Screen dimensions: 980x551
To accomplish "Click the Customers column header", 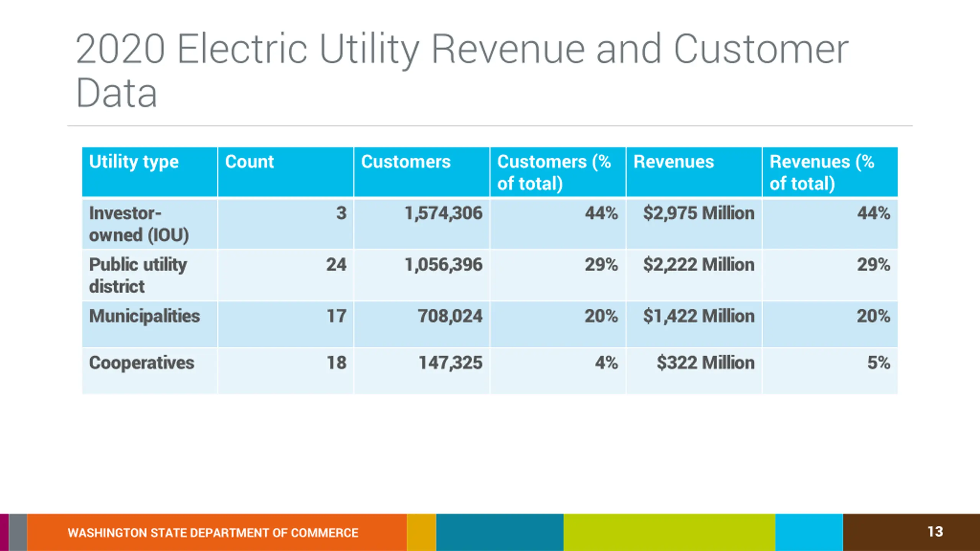I will coord(421,172).
